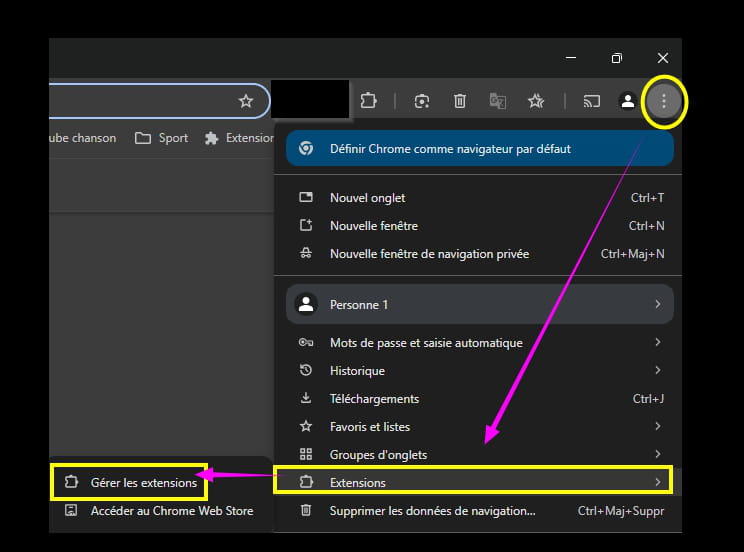Click the key icon beside Mots de passe
744x552 pixels.
coord(306,342)
